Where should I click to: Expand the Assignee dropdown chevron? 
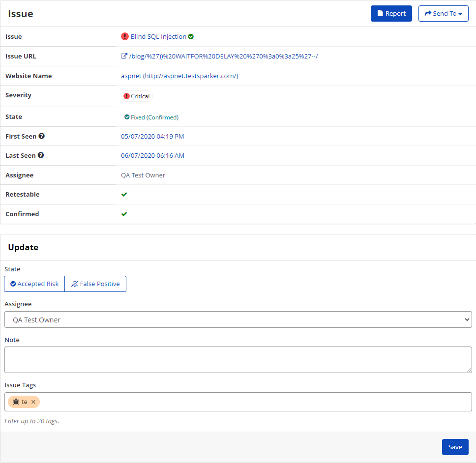point(466,319)
